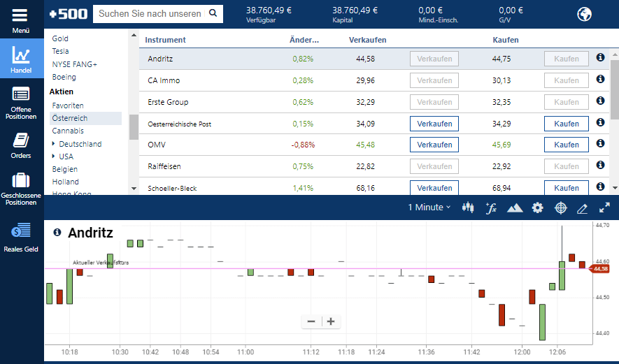Click the instrument table scrollbar thumb

click(615, 89)
